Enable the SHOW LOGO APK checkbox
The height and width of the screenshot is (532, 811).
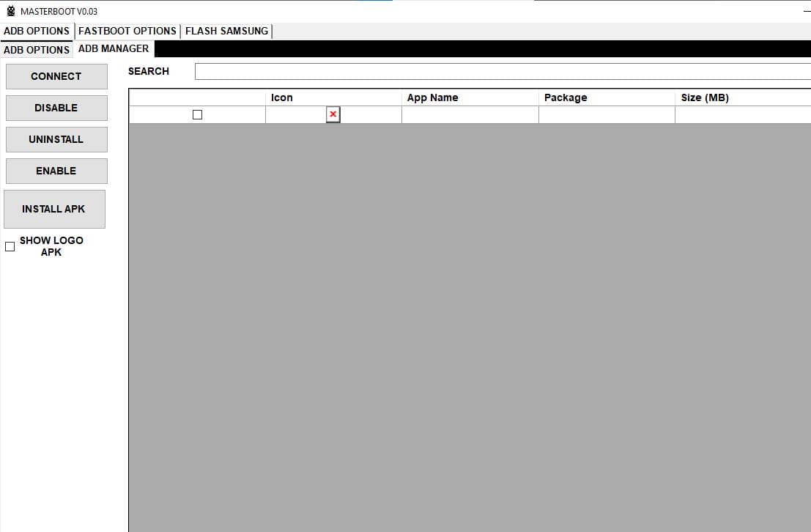10,246
